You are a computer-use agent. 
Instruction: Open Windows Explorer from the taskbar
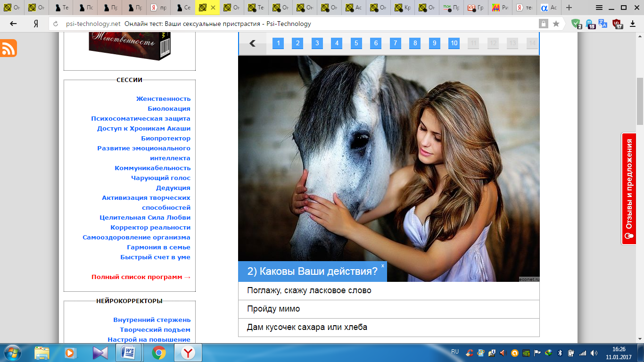tap(41, 353)
